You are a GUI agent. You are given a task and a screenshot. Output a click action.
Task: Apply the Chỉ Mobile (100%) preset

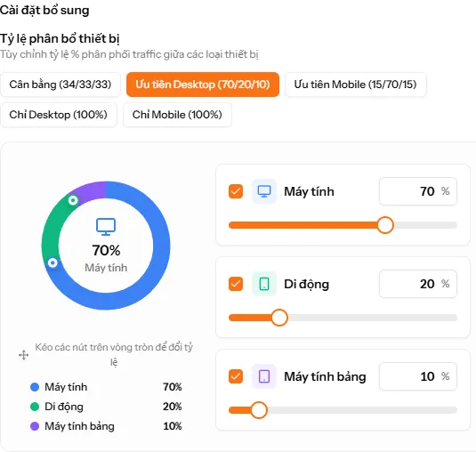[x=177, y=115]
